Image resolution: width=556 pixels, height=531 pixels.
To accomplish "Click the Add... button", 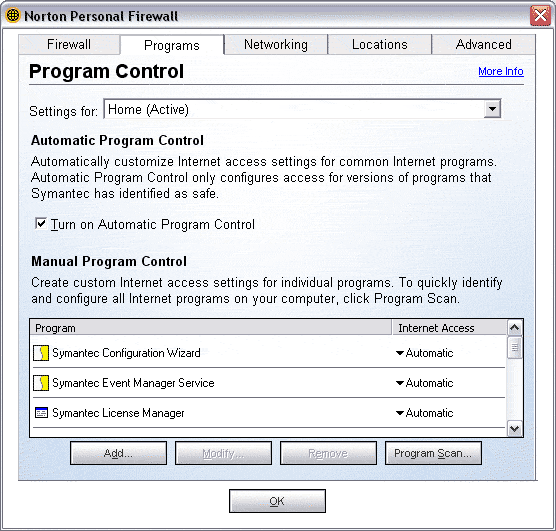I will (118, 453).
